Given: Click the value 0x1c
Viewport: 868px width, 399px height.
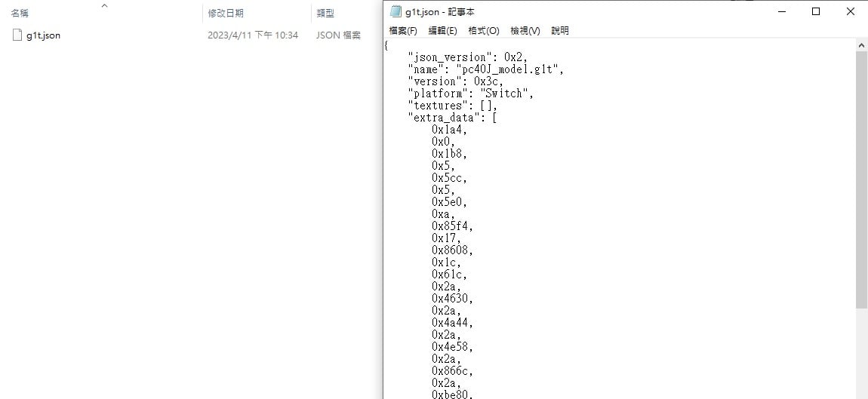Looking at the screenshot, I should pyautogui.click(x=446, y=262).
